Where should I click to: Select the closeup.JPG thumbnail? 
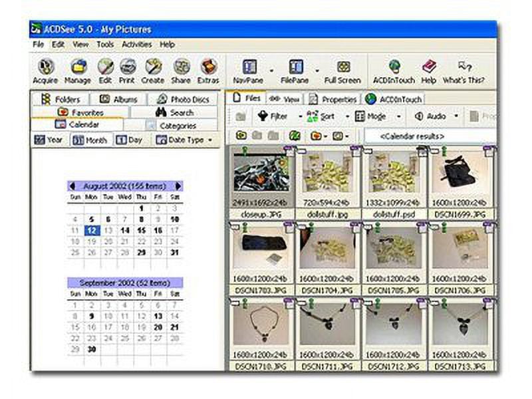click(261, 177)
